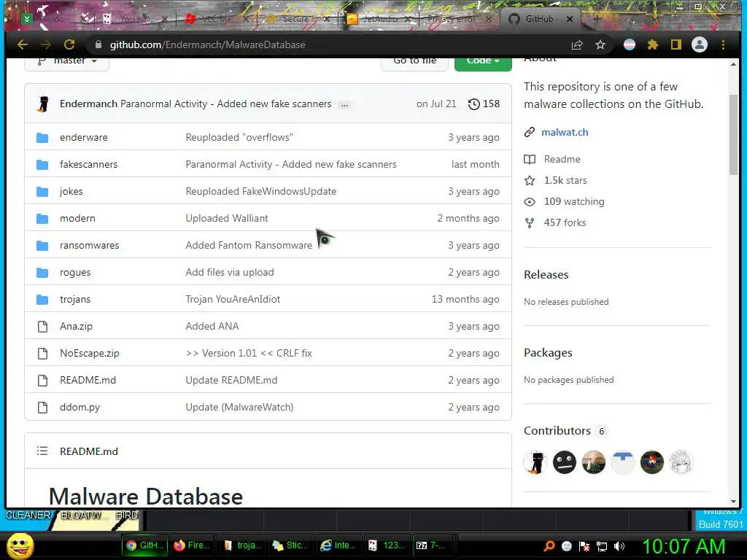This screenshot has width=747, height=560.
Task: Close the GitHub tab
Action: pyautogui.click(x=570, y=19)
